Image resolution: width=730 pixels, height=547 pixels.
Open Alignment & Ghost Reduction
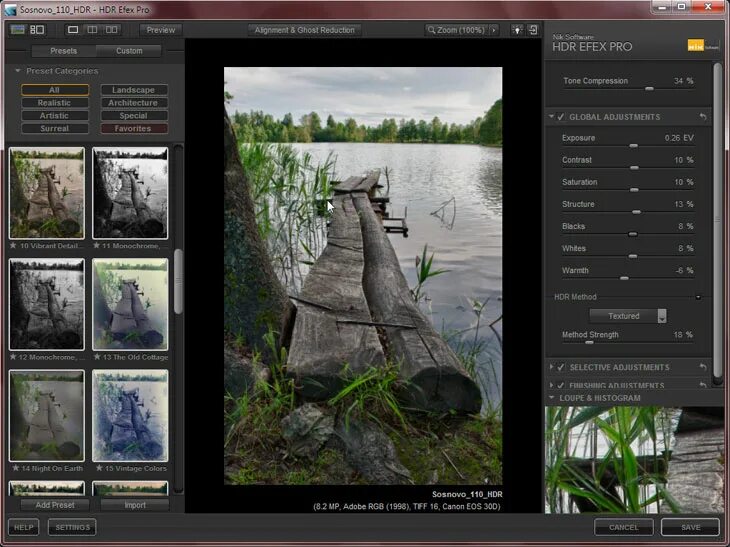304,30
